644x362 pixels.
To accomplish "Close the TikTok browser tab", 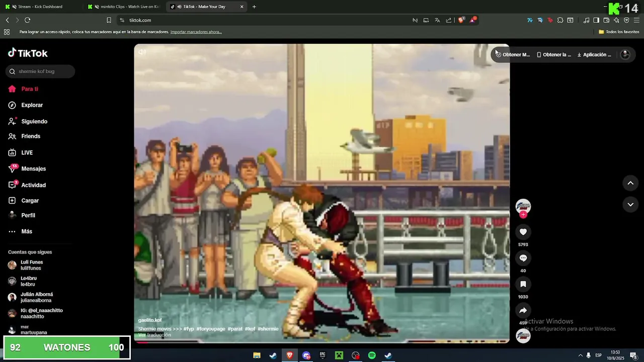I will tap(242, 7).
